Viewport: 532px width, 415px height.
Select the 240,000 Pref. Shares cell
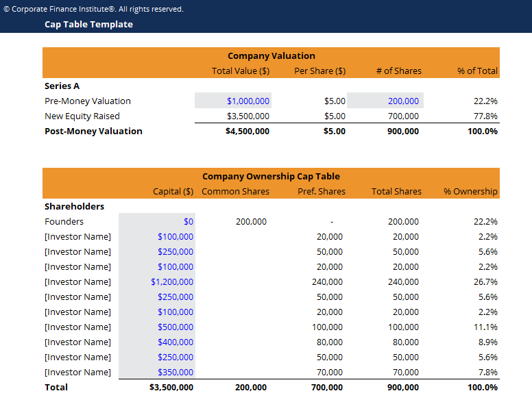coord(327,281)
